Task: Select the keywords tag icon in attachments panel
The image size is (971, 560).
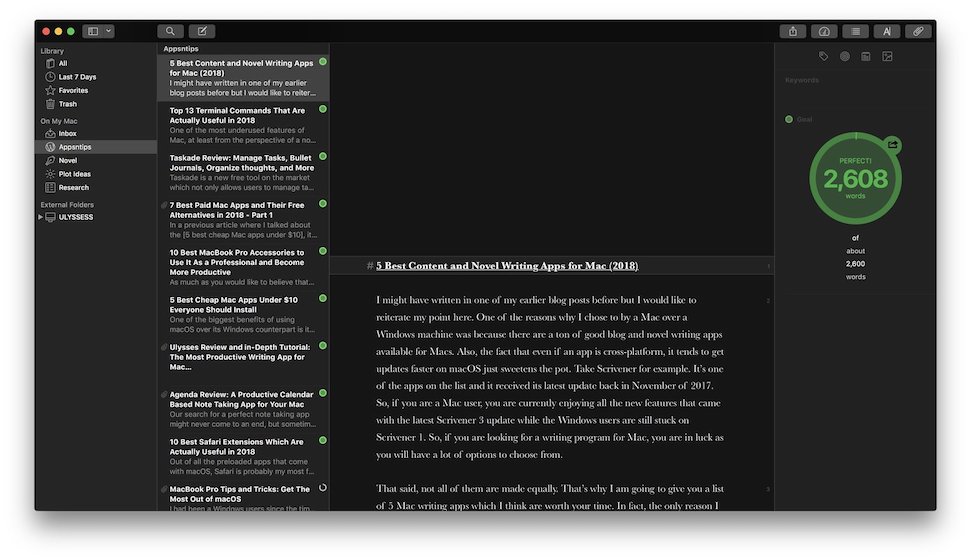Action: point(824,57)
